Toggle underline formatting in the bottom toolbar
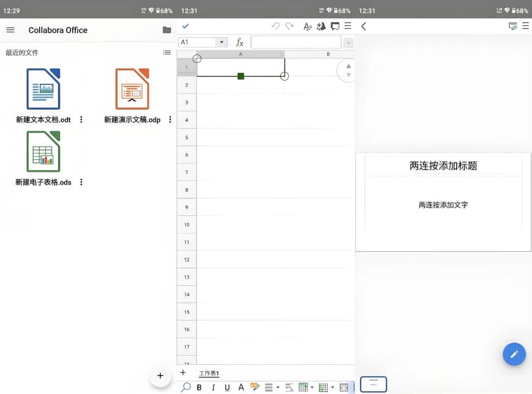Screen dimensions: 532x394 (227, 387)
